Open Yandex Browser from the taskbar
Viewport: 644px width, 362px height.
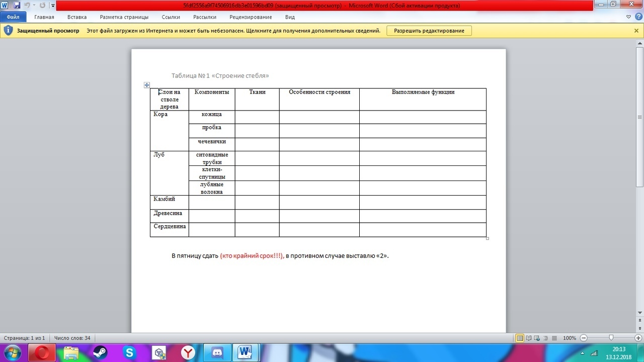[x=188, y=353]
